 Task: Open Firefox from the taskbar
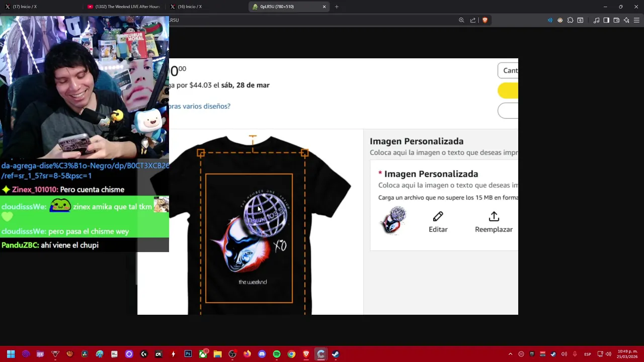pyautogui.click(x=247, y=354)
